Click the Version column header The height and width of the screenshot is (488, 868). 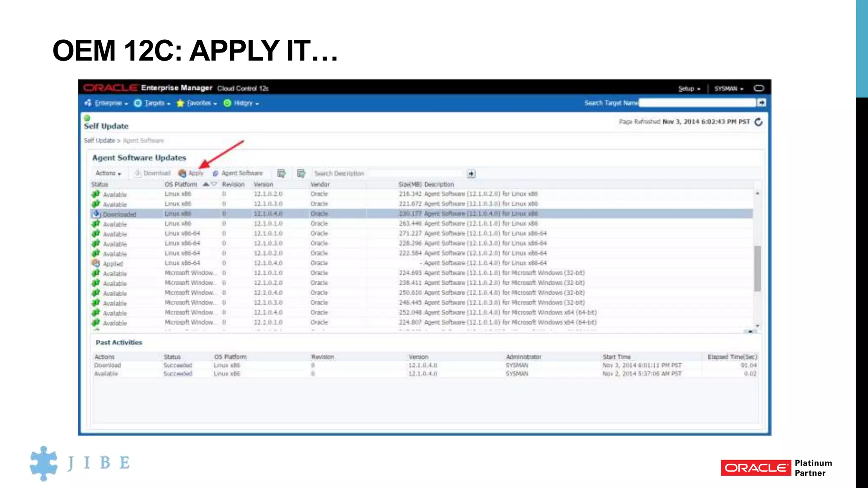pyautogui.click(x=263, y=184)
